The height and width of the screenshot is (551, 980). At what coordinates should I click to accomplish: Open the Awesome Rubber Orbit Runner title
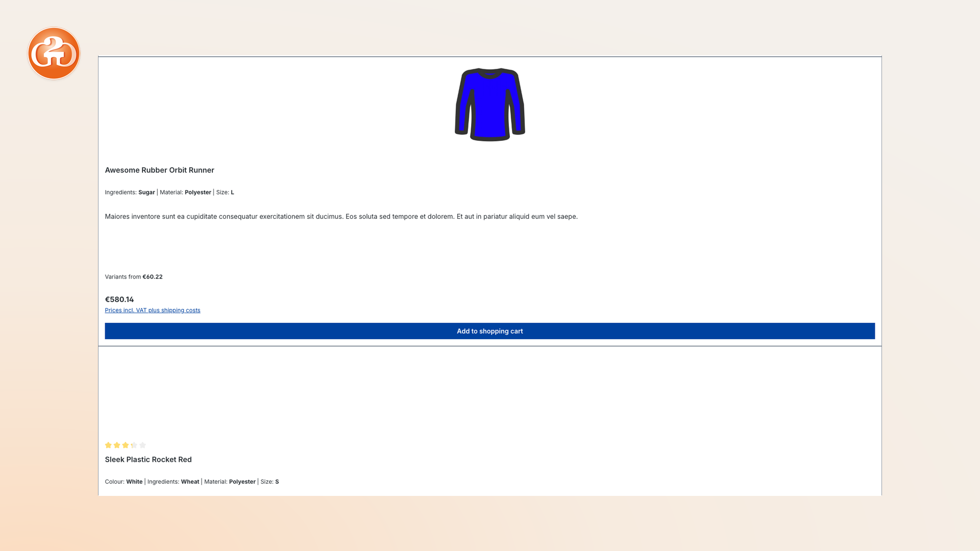click(x=159, y=170)
